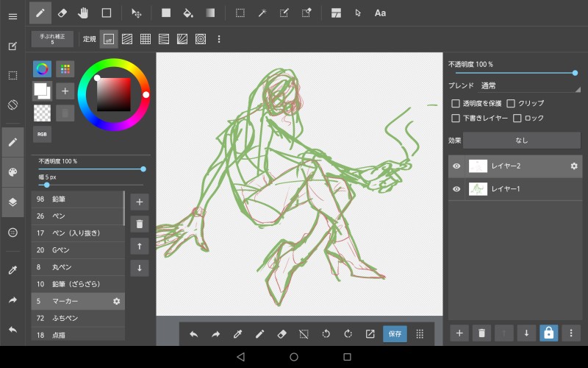Click the undo arrow in bottom toolbar
This screenshot has width=588, height=368.
194,333
